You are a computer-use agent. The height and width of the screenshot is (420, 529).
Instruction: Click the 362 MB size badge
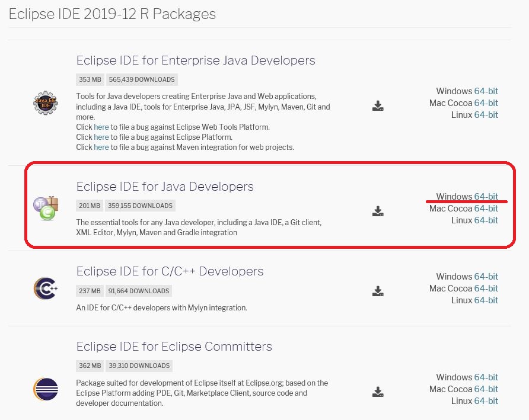pyautogui.click(x=90, y=366)
